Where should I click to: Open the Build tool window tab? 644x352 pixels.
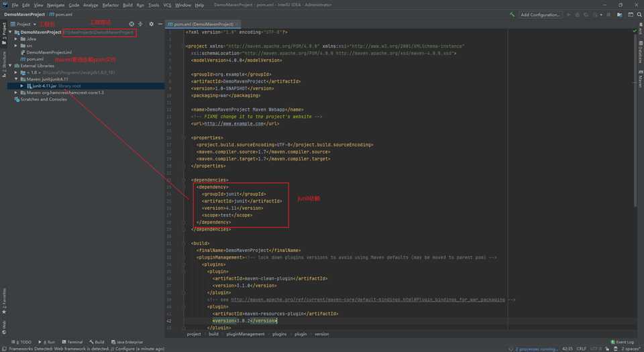pyautogui.click(x=97, y=342)
